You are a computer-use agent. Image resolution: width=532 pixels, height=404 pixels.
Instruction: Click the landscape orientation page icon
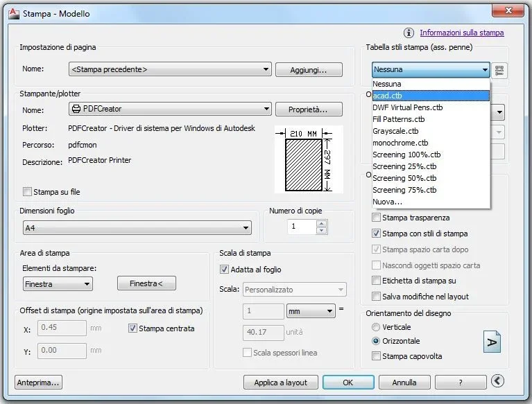491,342
